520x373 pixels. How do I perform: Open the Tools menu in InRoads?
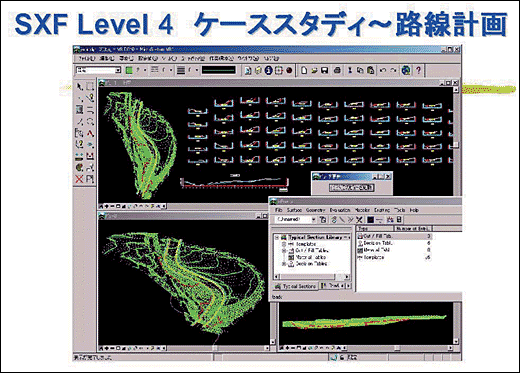[400, 210]
